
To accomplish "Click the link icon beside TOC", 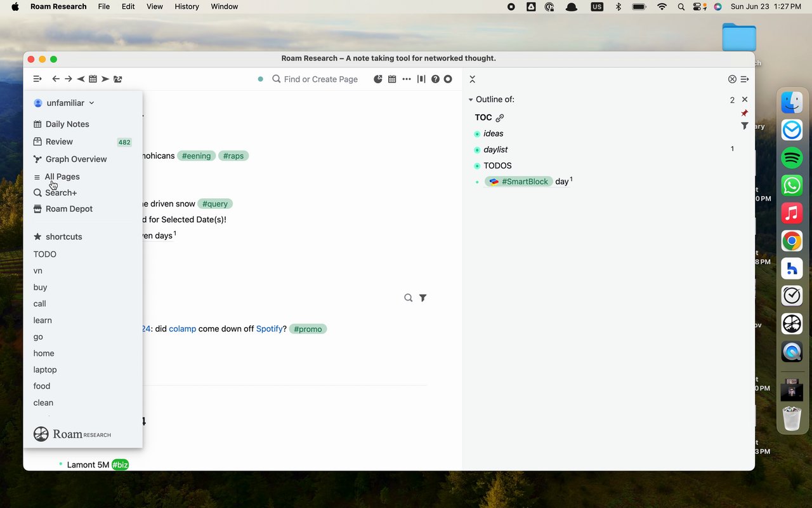I will 500,117.
